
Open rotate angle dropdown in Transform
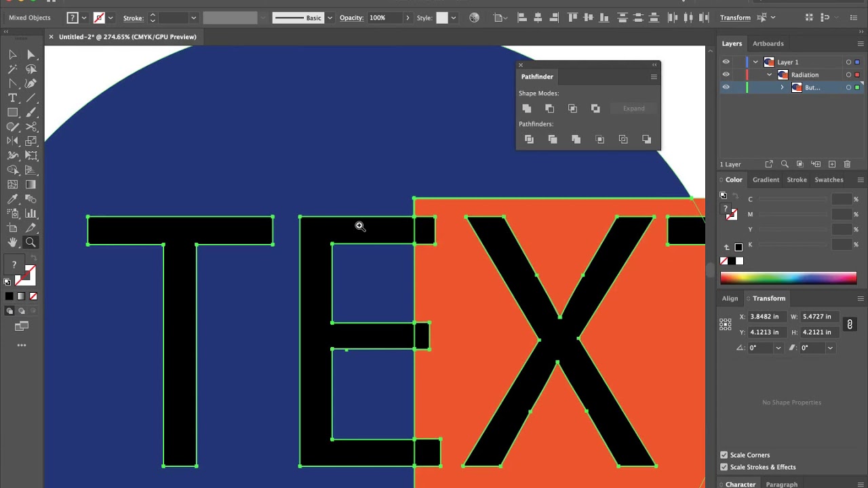[x=778, y=348]
